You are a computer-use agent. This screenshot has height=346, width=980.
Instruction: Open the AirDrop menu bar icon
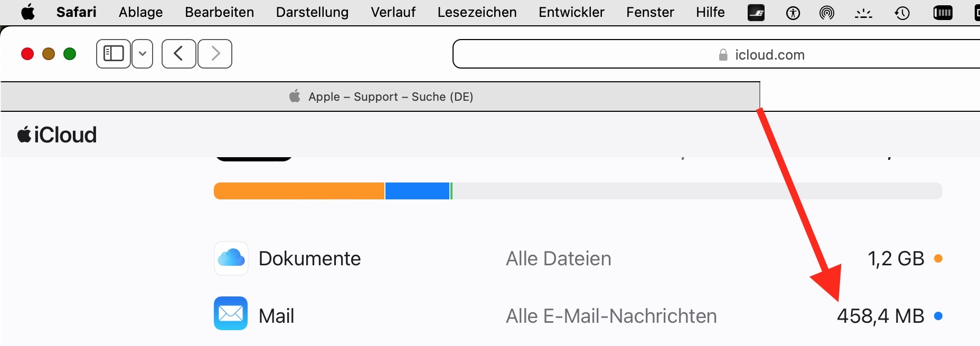coord(826,13)
